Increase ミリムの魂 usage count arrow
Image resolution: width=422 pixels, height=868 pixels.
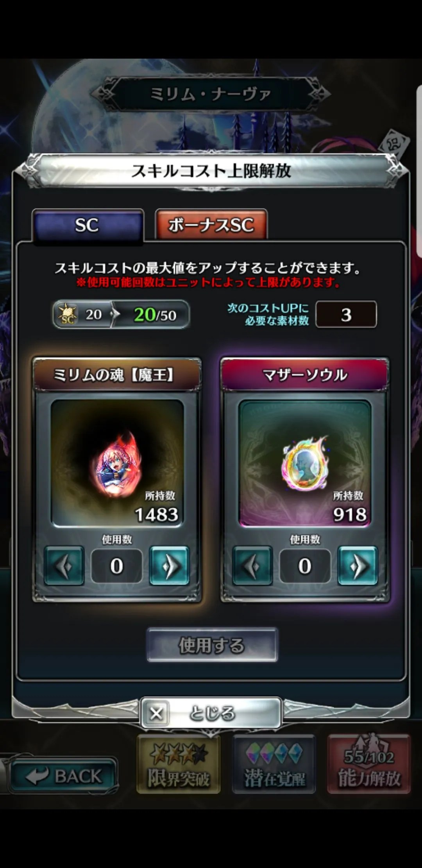point(169,565)
